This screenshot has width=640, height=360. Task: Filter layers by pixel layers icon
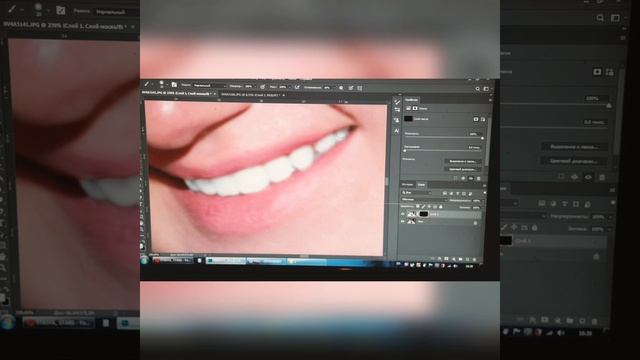(444, 193)
